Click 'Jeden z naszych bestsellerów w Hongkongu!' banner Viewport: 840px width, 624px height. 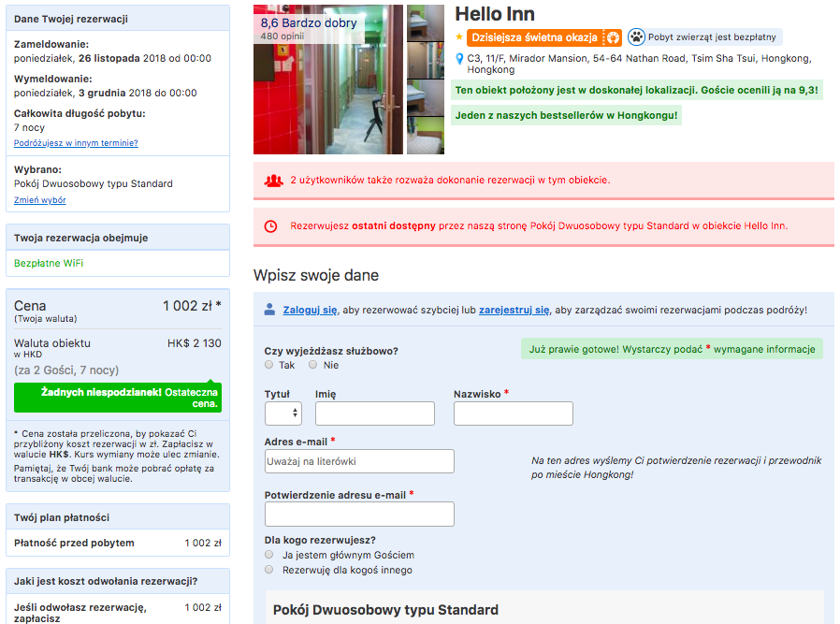[x=566, y=115]
